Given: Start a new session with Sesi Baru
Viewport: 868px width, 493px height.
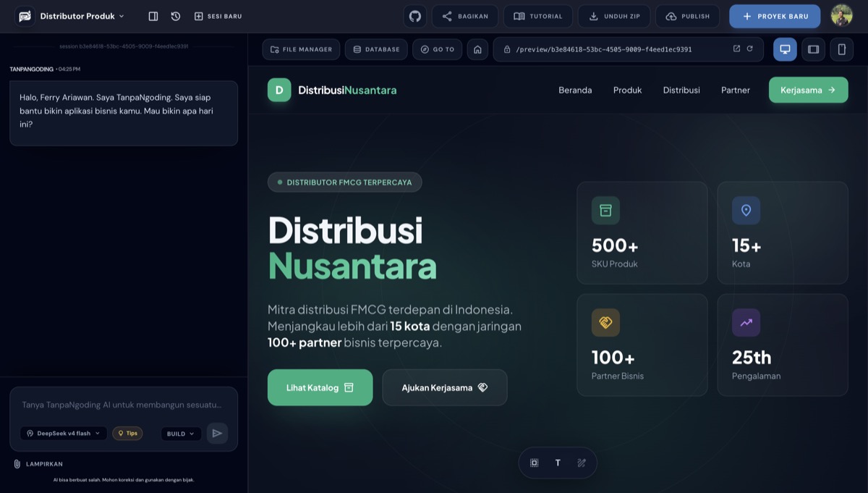Looking at the screenshot, I should [x=218, y=16].
